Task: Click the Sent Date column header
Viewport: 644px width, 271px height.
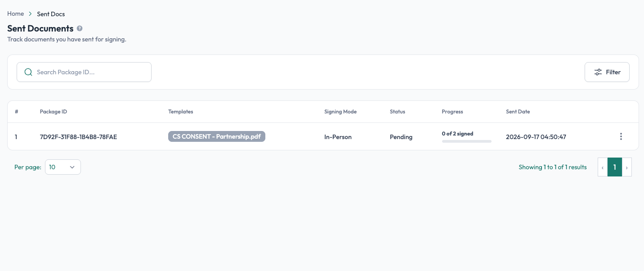Action: 518,112
